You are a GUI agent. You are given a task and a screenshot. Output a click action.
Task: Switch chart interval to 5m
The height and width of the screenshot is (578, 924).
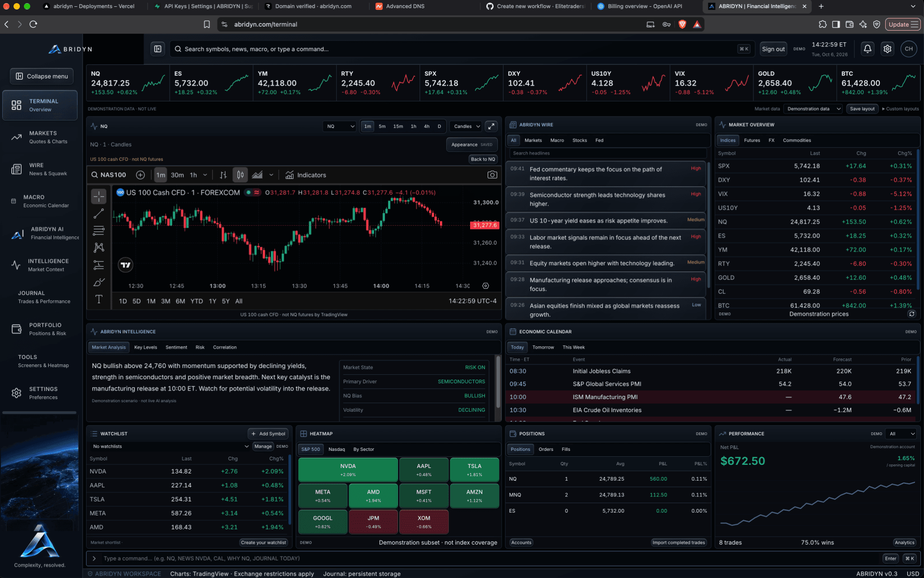[x=382, y=126]
